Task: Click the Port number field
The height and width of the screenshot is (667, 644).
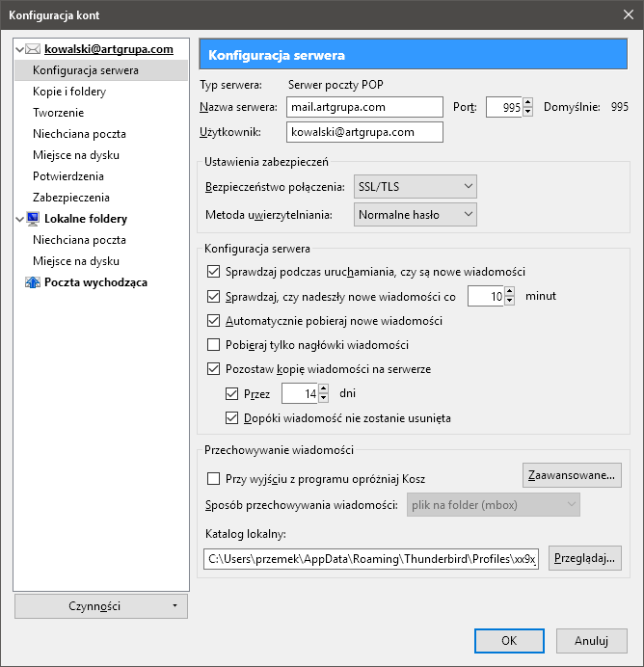Action: 504,107
